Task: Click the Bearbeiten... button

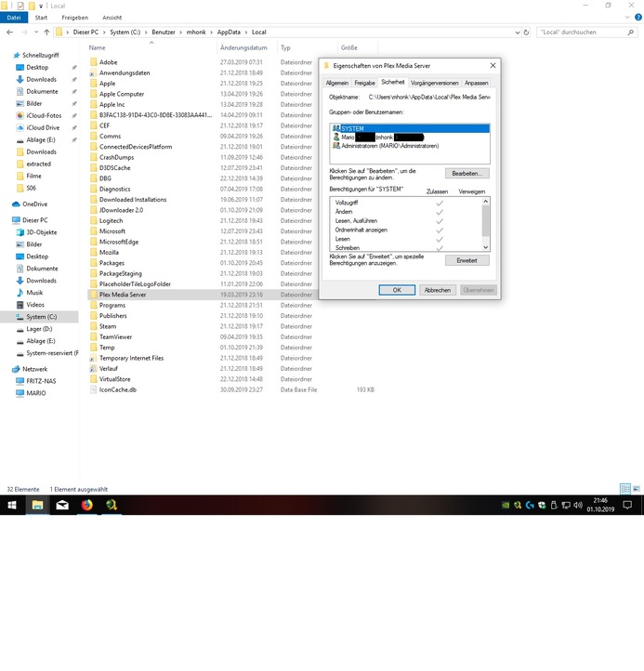Action: pos(467,173)
